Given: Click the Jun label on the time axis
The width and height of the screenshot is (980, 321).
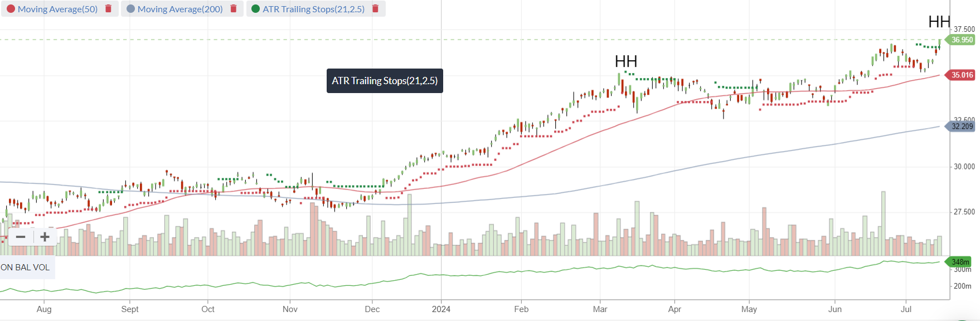Looking at the screenshot, I should (835, 309).
